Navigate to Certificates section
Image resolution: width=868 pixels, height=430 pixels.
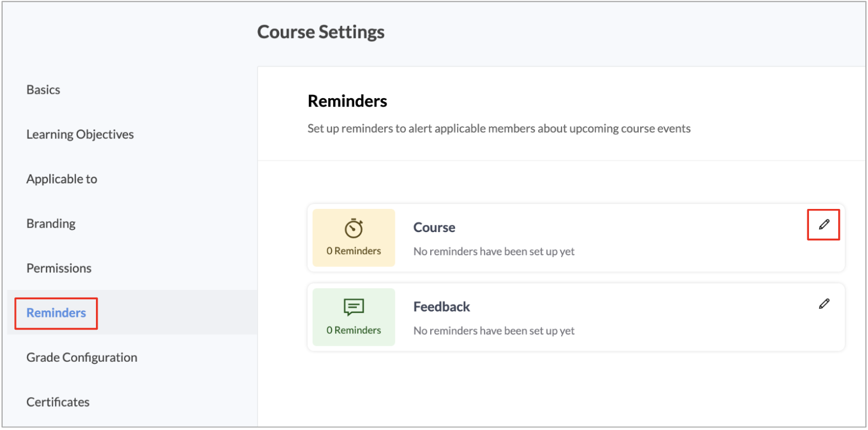click(58, 402)
